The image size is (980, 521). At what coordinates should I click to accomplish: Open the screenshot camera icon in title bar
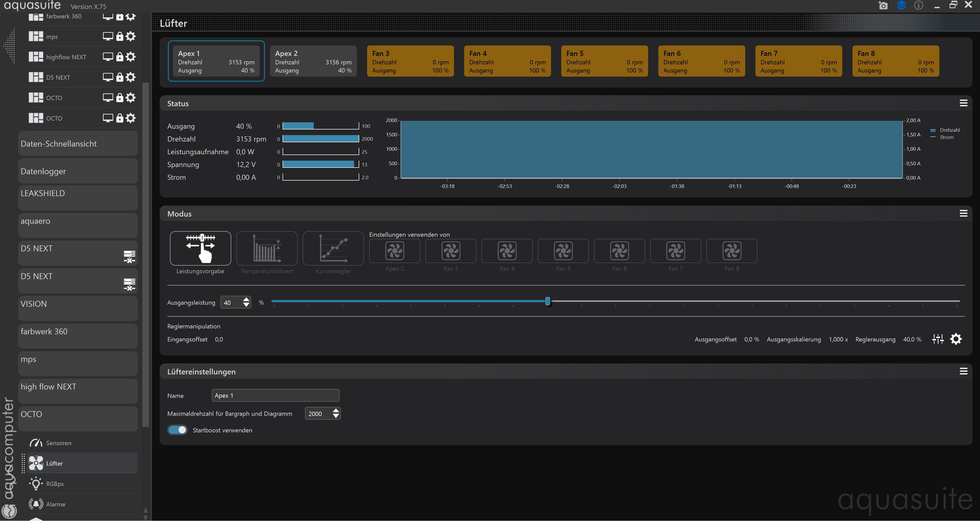883,5
